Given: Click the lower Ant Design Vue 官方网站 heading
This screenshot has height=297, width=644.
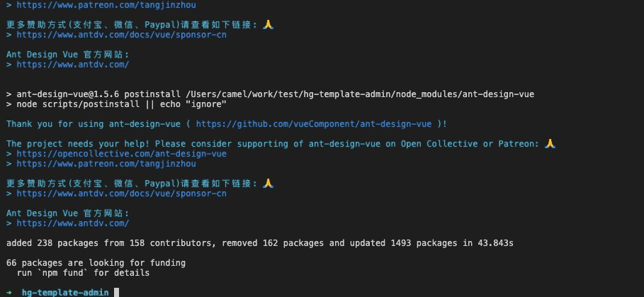Looking at the screenshot, I should tap(68, 213).
